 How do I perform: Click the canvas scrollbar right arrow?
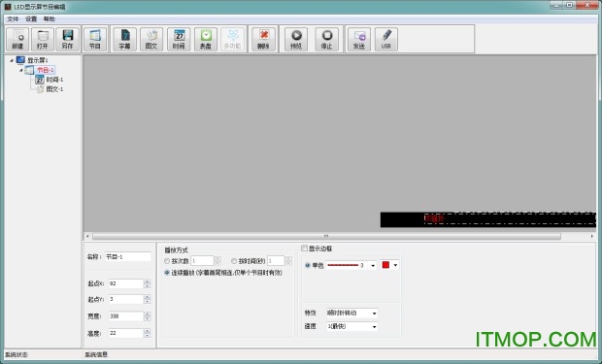(591, 236)
